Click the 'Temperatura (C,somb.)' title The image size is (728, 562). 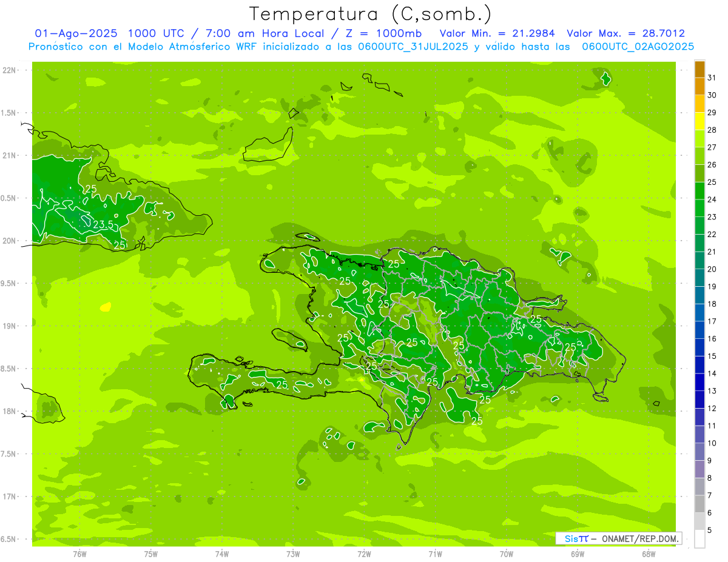coord(370,15)
